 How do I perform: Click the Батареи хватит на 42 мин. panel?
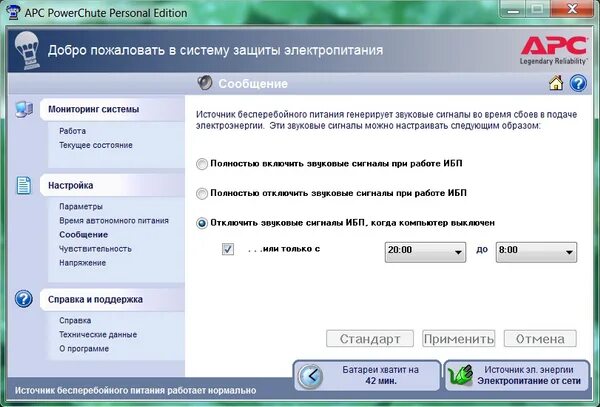click(x=367, y=375)
